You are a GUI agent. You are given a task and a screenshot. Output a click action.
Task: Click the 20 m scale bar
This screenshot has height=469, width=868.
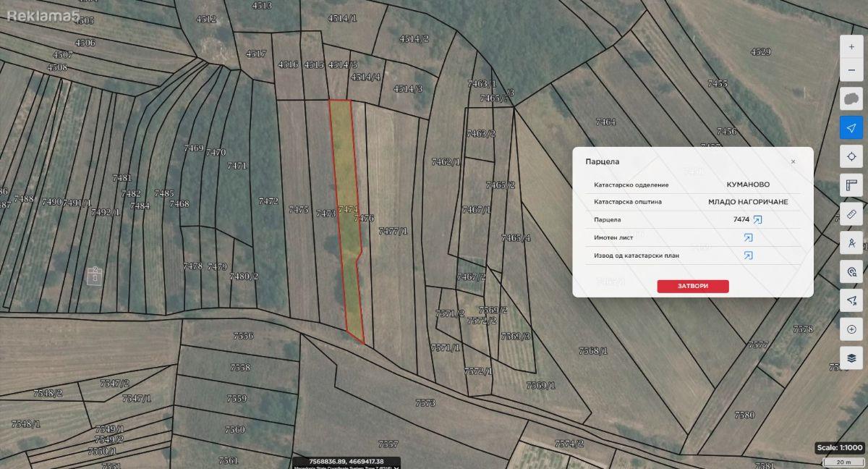843,462
